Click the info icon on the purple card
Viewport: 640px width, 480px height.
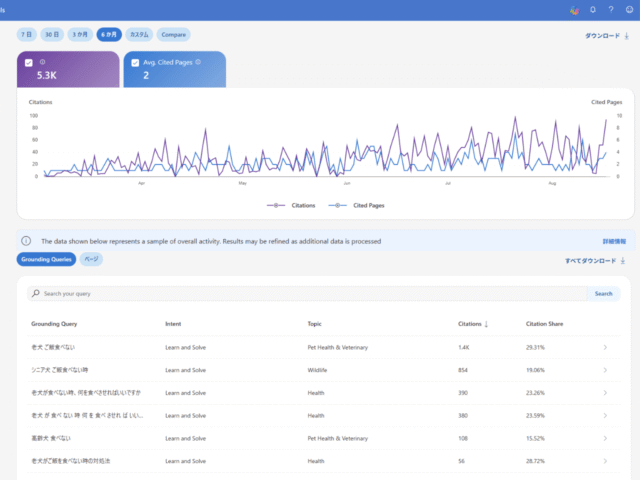point(42,62)
